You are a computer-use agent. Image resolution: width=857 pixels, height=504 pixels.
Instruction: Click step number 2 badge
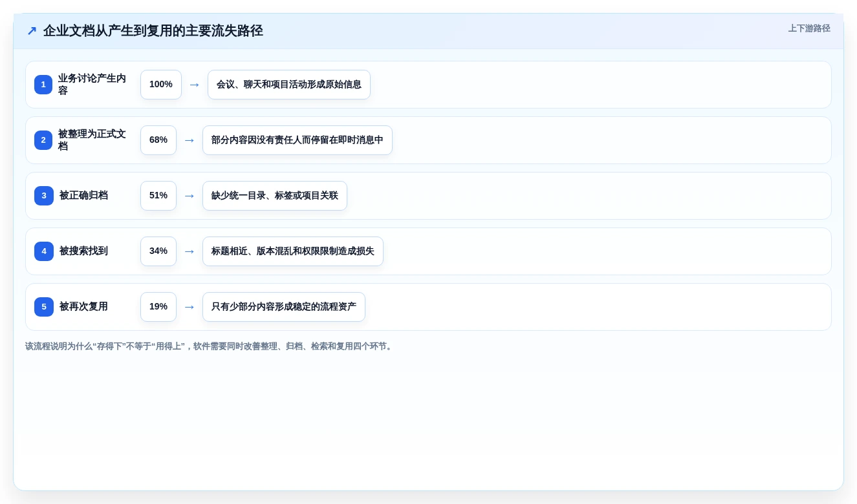pos(43,140)
